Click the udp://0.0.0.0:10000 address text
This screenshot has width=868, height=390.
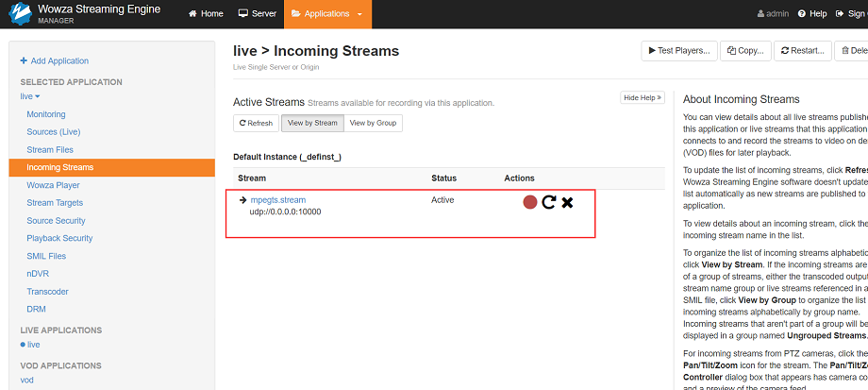click(x=286, y=212)
